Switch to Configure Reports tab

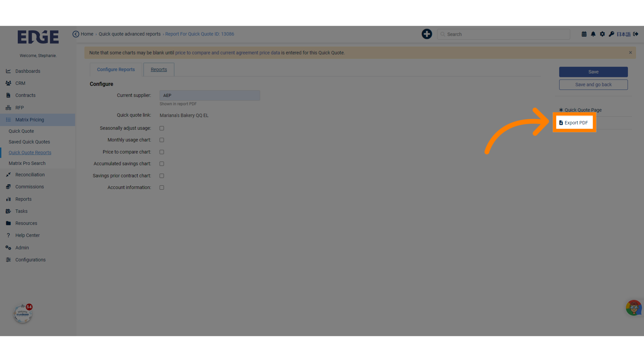[x=116, y=69]
